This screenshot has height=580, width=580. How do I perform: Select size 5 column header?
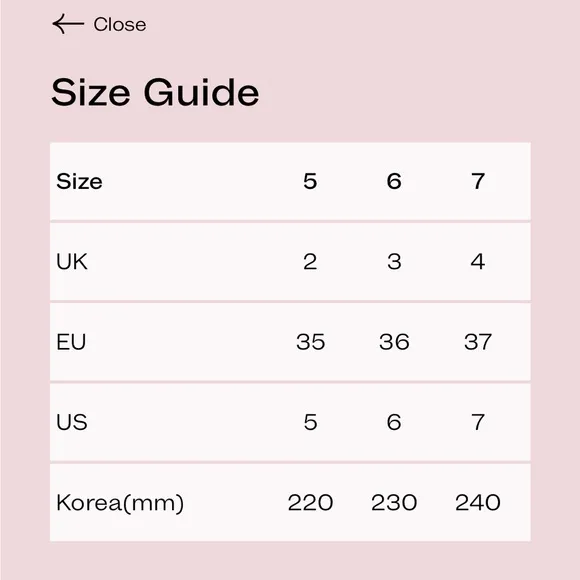pyautogui.click(x=310, y=181)
